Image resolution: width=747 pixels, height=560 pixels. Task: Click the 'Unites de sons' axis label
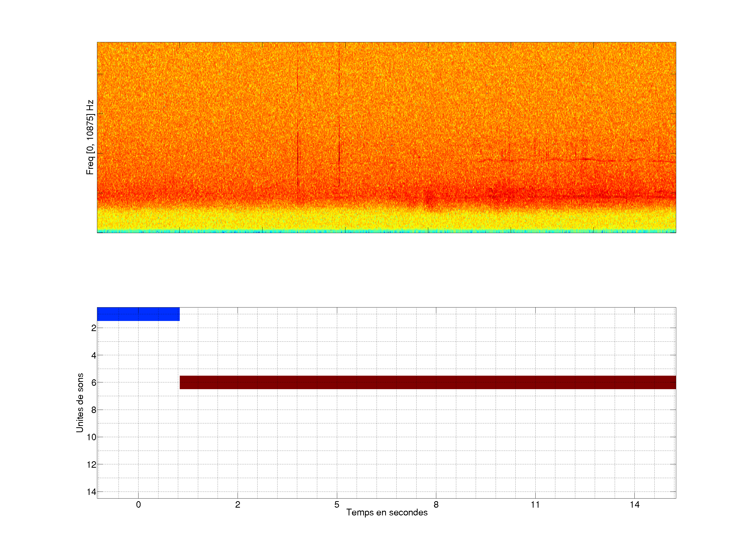[x=80, y=402]
